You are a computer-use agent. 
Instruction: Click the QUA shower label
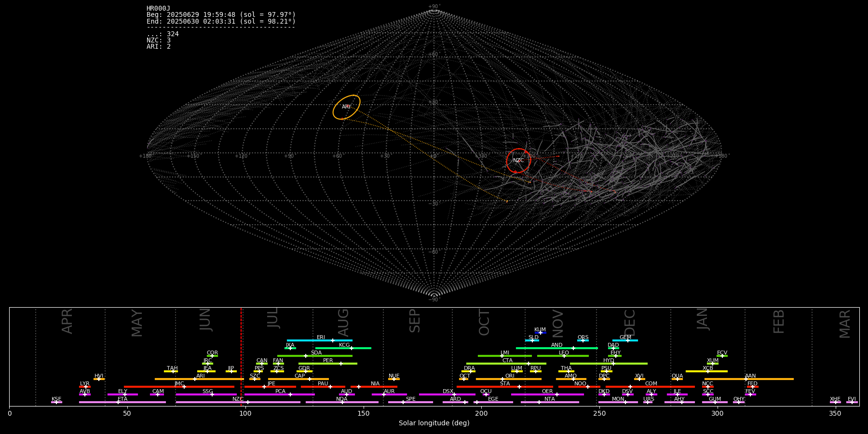[x=678, y=376]
